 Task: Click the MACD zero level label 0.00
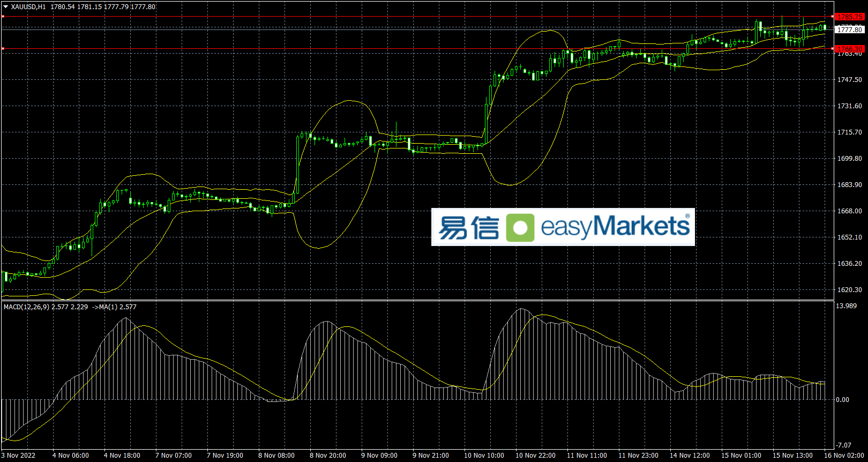pos(843,400)
